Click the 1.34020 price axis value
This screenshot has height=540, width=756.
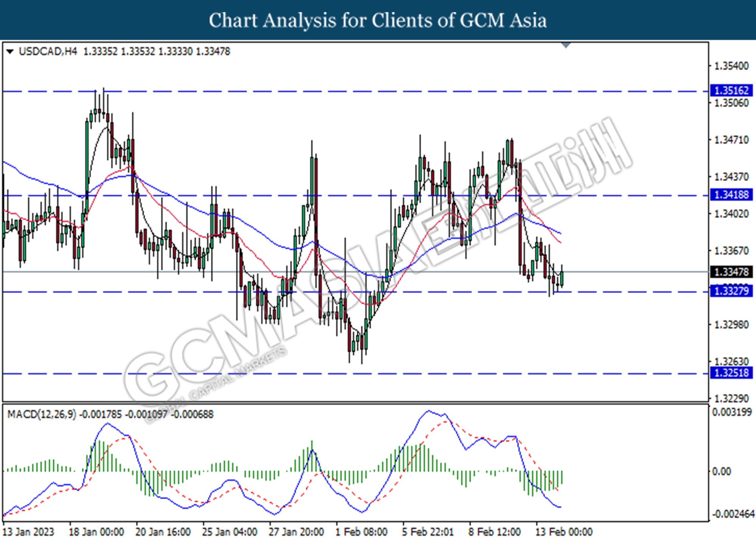tap(731, 214)
